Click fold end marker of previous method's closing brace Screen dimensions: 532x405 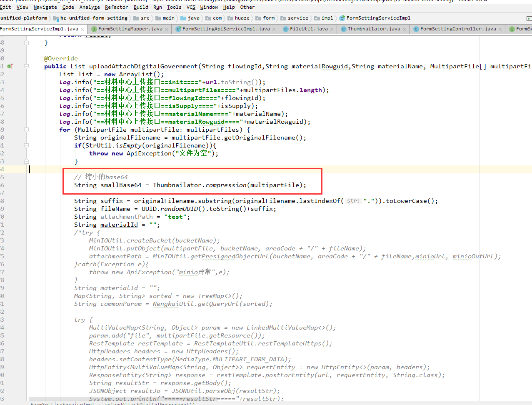point(26,42)
